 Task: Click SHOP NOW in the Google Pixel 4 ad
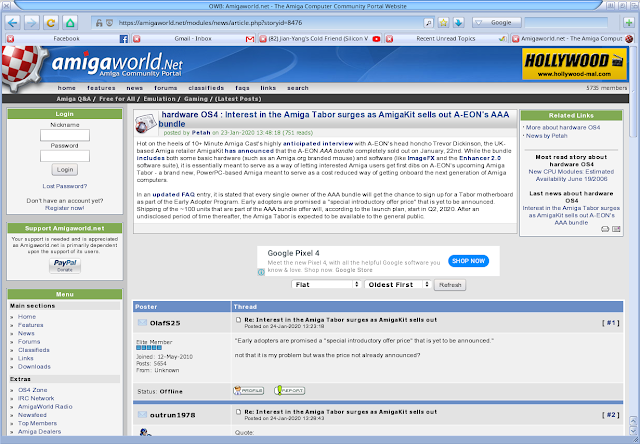coord(468,261)
